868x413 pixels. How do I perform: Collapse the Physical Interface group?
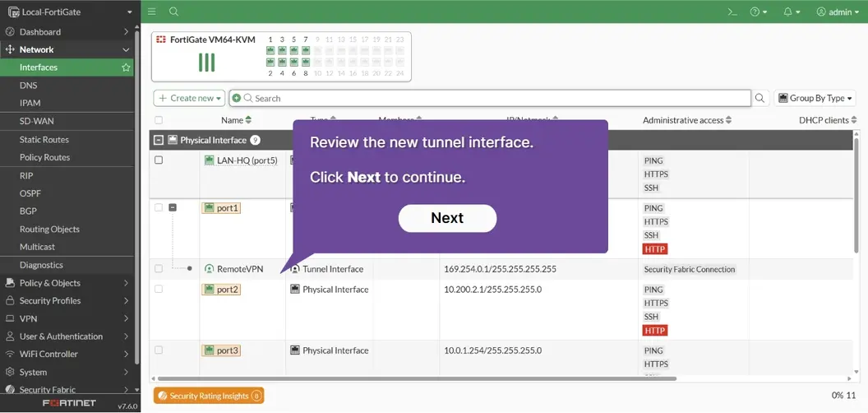[159, 140]
